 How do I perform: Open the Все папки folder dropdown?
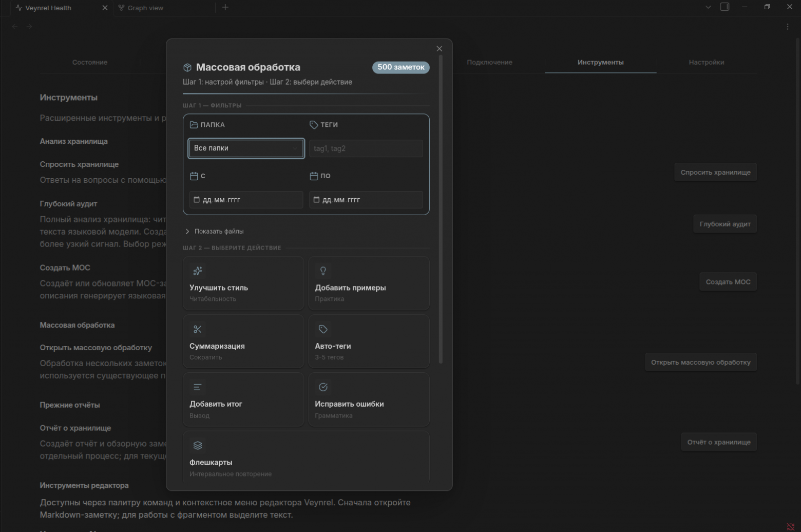pyautogui.click(x=246, y=148)
